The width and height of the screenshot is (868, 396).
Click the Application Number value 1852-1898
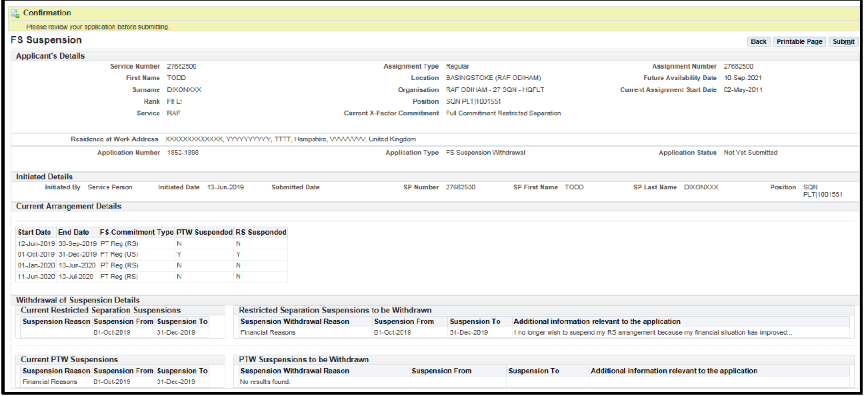[183, 153]
